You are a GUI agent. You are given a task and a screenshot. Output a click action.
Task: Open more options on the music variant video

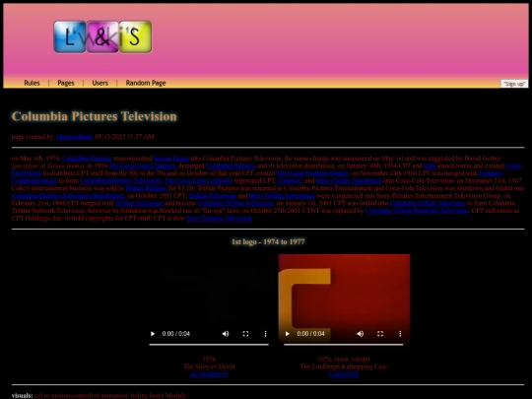click(400, 334)
